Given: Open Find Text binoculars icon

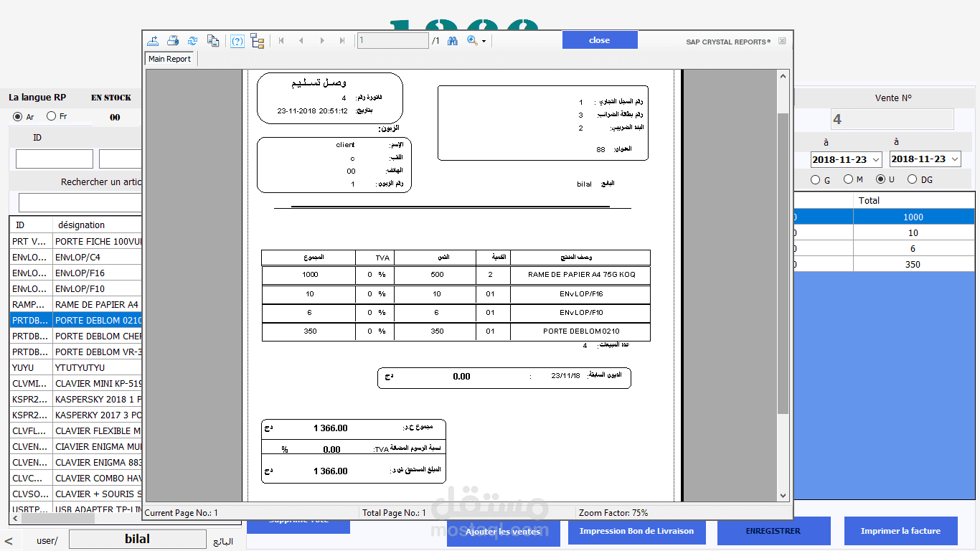Looking at the screenshot, I should point(453,41).
